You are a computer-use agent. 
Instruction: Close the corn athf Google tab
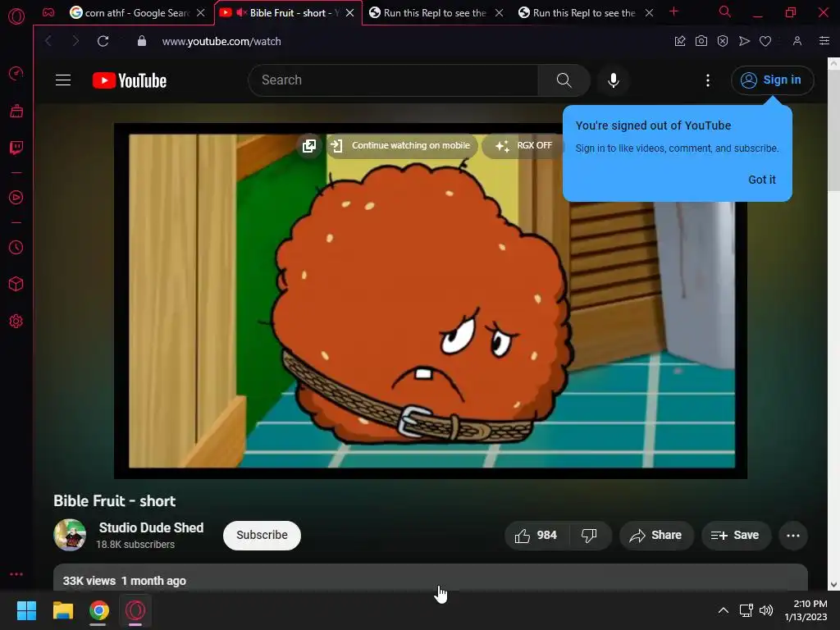[x=200, y=13]
